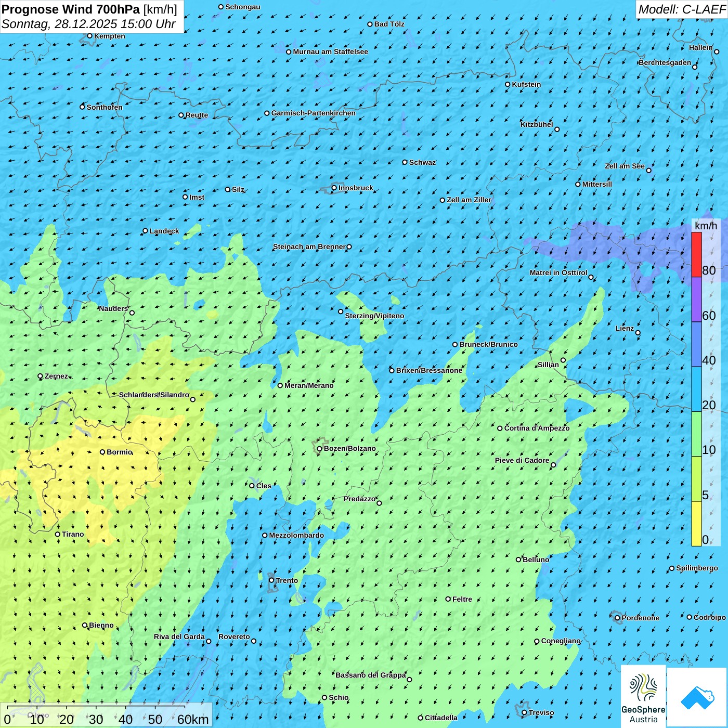Click the Lienz city marker
Viewport: 728px width, 728px height.
[x=638, y=333]
